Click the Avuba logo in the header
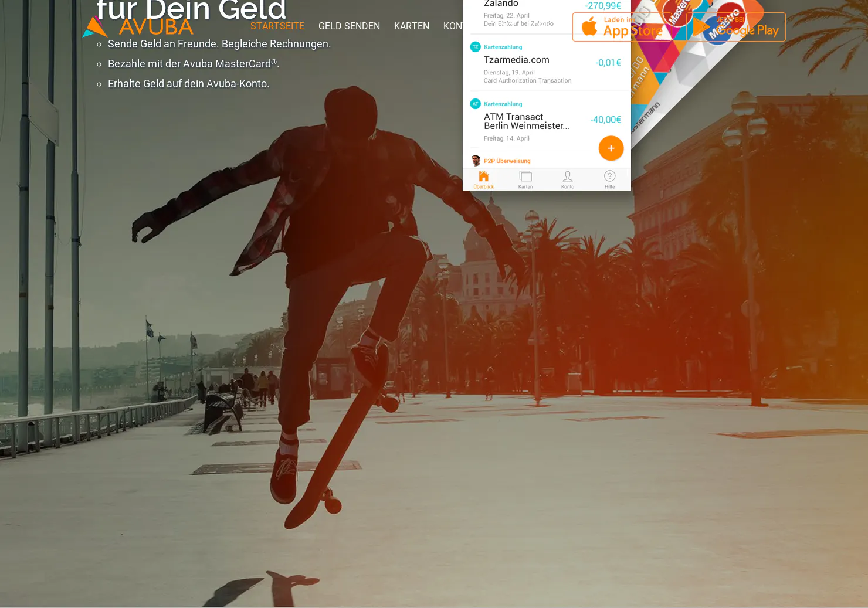 138,26
